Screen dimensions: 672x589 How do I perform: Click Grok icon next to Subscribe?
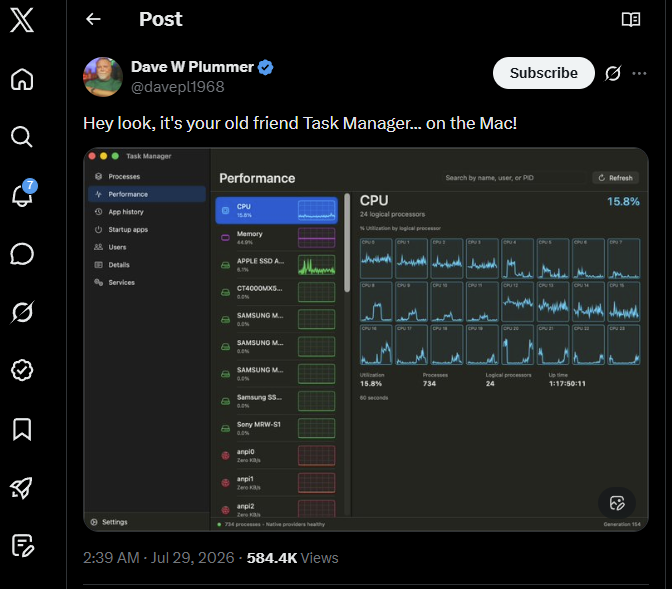(613, 73)
